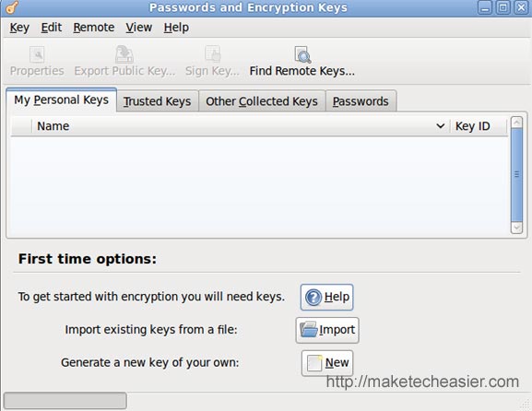Click the Export Public Key toolbar icon
Screen dimensions: 532x411
point(124,54)
